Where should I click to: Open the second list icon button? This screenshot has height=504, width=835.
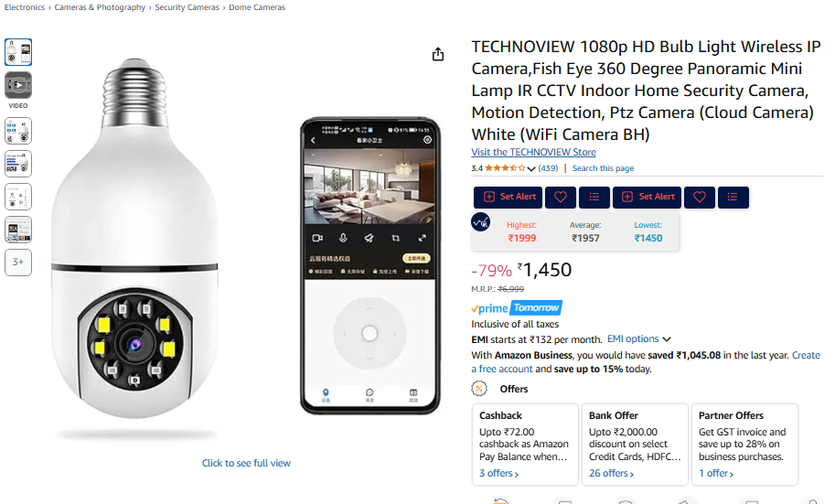point(733,198)
